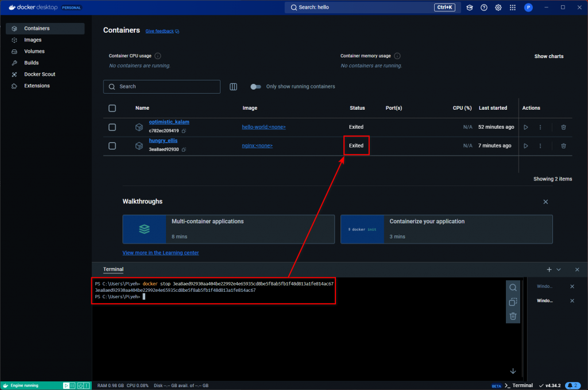Click View more in the Learning center
The height and width of the screenshot is (390, 588).
[161, 253]
